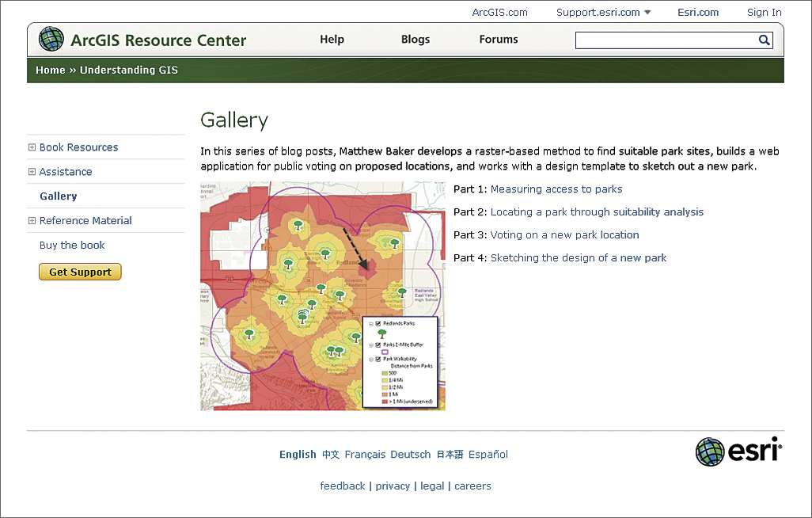
Task: Expand the Assistance plus icon
Action: [32, 172]
